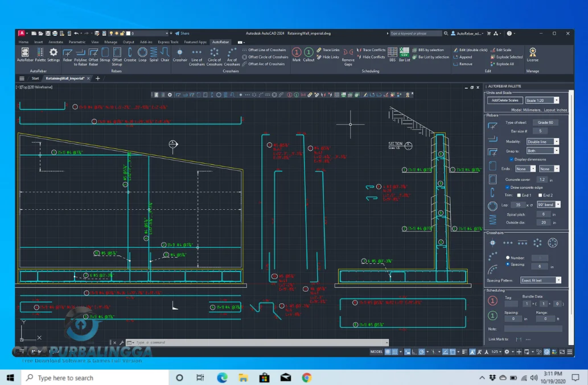
Task: Select the Stirrup tool in ribbon
Action: pyautogui.click(x=105, y=55)
